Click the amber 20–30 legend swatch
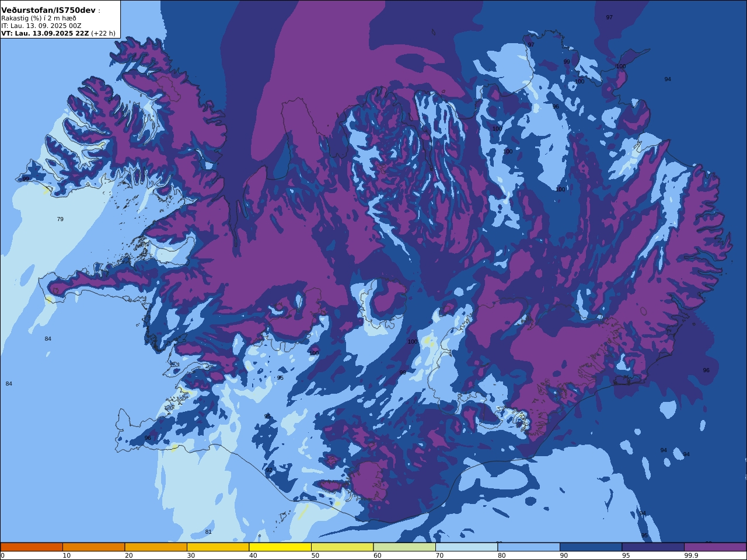Image resolution: width=747 pixels, height=560 pixels. pos(156,547)
